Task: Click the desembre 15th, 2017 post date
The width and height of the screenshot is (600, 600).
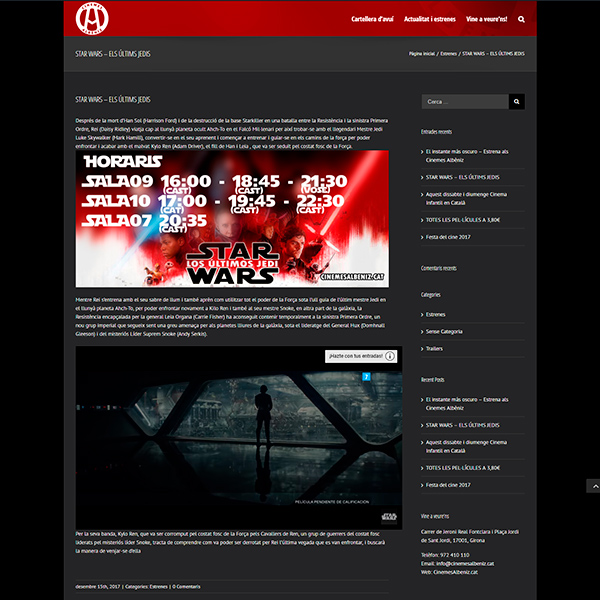Action: [x=98, y=587]
